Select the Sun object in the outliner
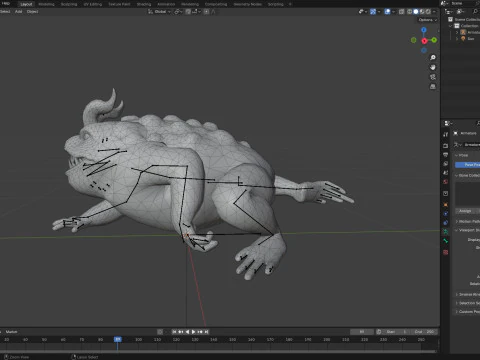The width and height of the screenshot is (480, 360). [471, 39]
